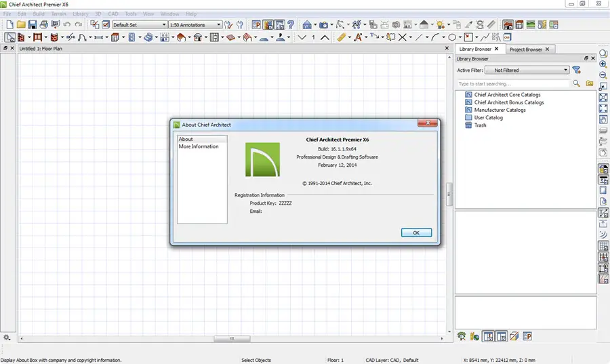Click the Terrain tools green landscape icon
610x364 pixels.
pos(531,25)
